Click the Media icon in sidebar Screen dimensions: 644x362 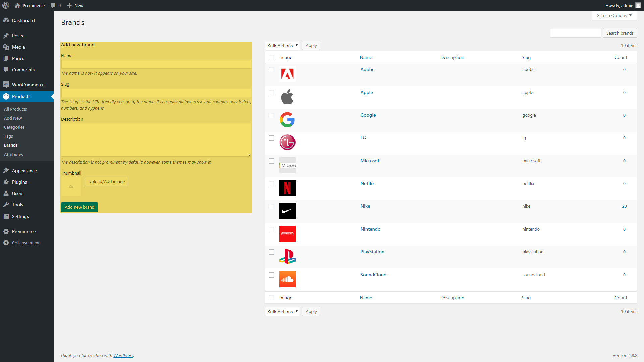coord(6,47)
